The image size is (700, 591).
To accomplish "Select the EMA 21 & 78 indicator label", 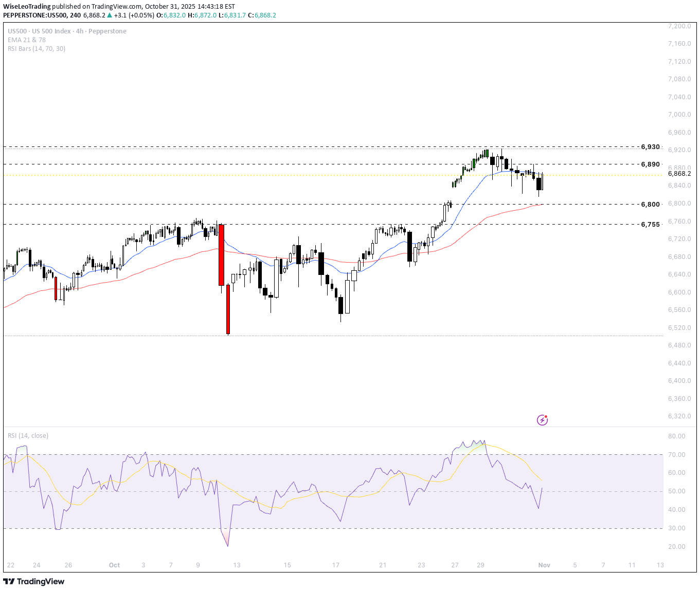I will coord(27,40).
